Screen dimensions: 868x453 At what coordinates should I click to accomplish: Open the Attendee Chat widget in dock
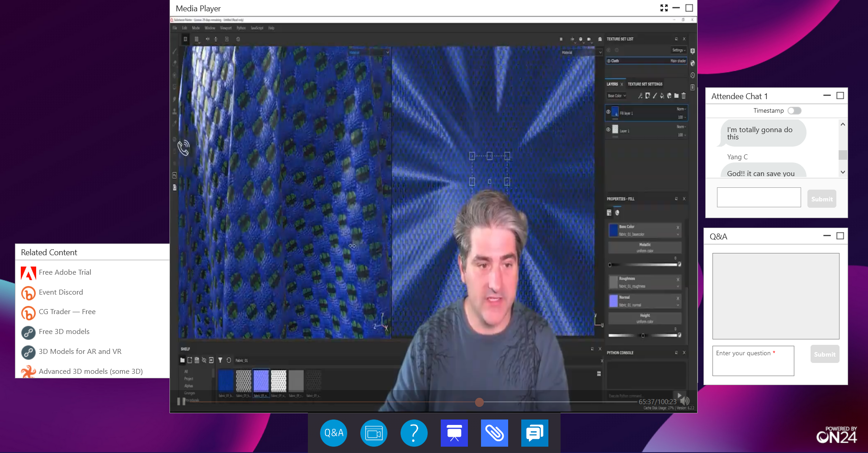(x=535, y=433)
